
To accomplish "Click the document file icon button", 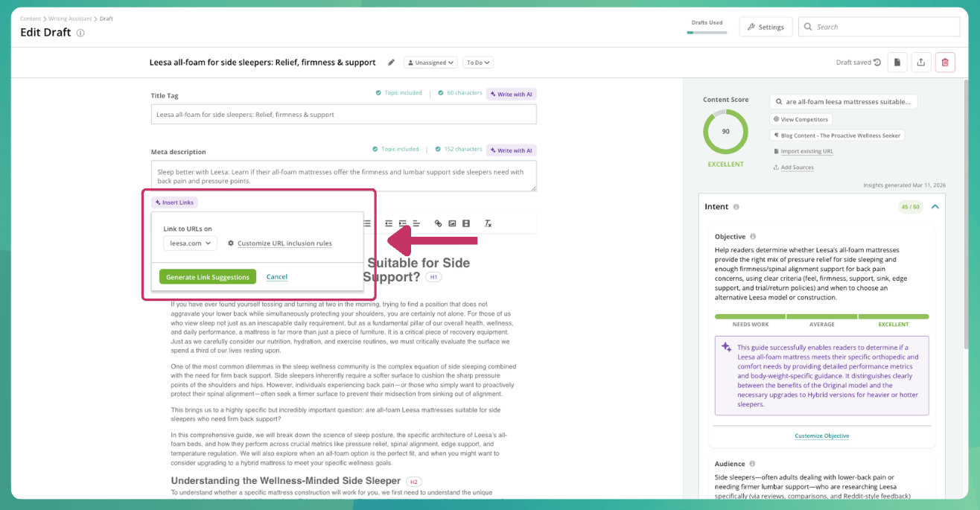I will [x=897, y=63].
